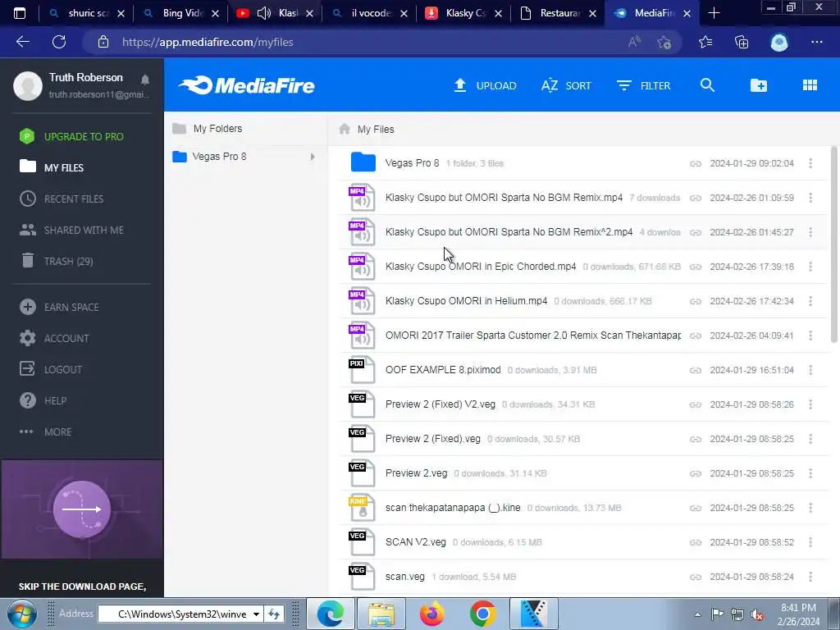Image resolution: width=840 pixels, height=630 pixels.
Task: Click Upgrade to Pro link
Action: click(72, 137)
